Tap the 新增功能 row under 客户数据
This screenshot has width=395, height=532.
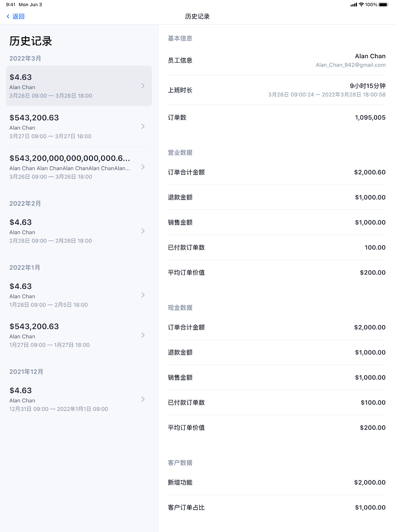(x=277, y=482)
